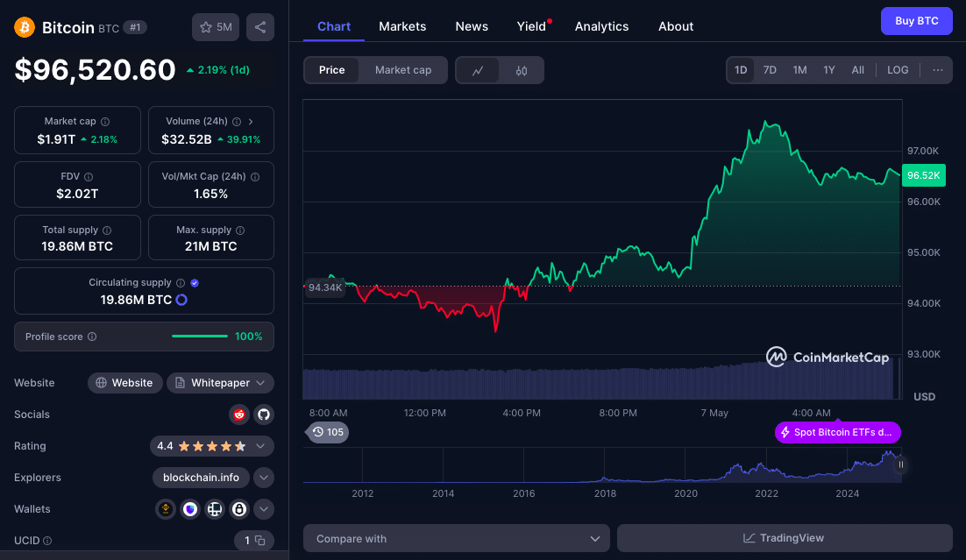This screenshot has width=966, height=560.
Task: Open the Reddit social link
Action: coord(238,415)
